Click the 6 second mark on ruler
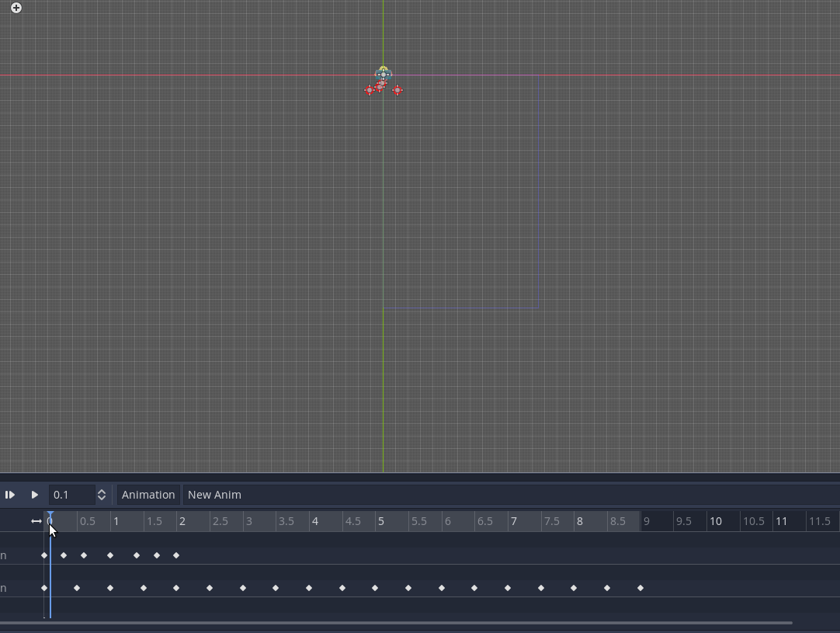The height and width of the screenshot is (633, 840). (x=448, y=521)
